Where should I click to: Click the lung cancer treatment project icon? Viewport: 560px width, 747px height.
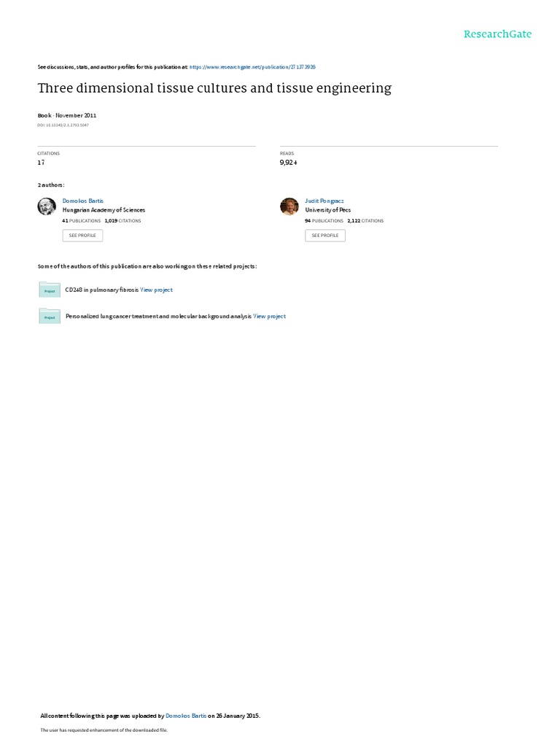50,317
